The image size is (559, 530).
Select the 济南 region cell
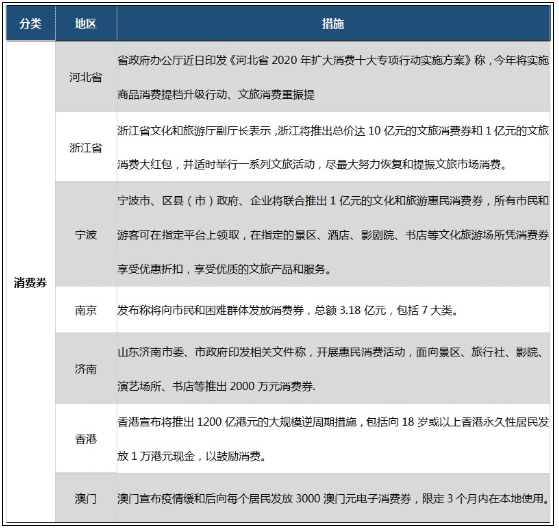[86, 369]
